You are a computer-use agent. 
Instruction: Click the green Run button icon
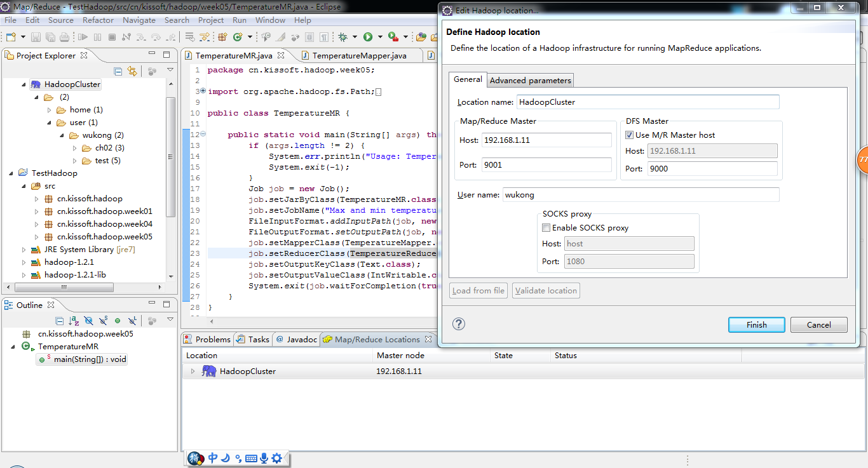coord(367,37)
